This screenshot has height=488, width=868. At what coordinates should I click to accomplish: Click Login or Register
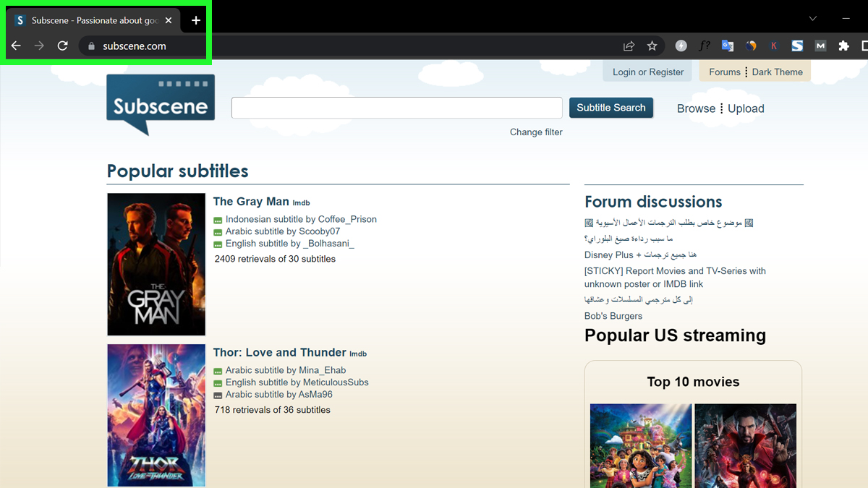648,72
